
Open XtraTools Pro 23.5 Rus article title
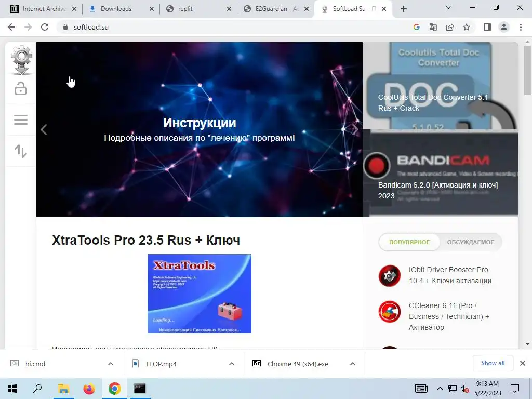pos(146,240)
